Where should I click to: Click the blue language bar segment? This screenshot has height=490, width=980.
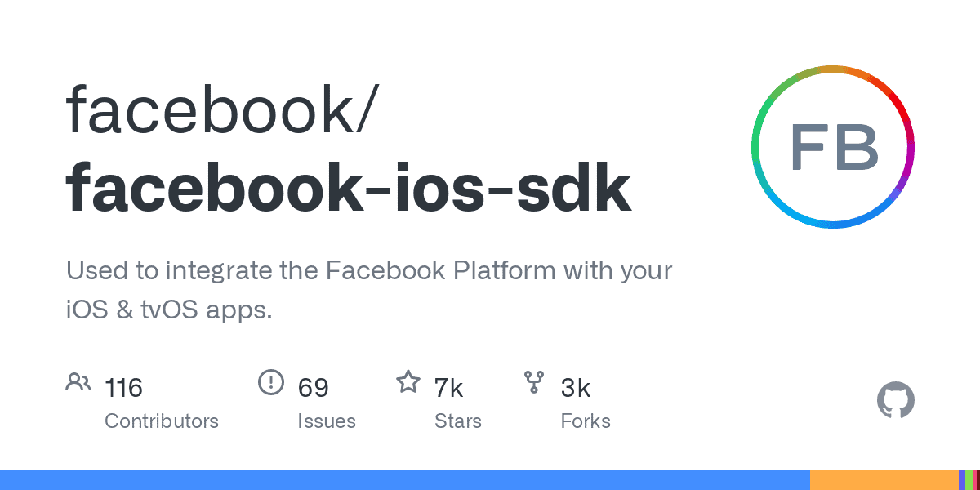pos(404,480)
